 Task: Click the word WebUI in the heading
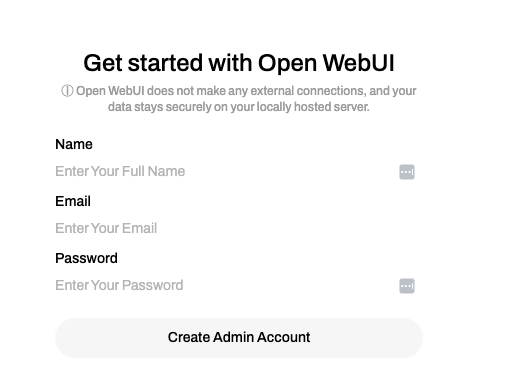(x=358, y=63)
